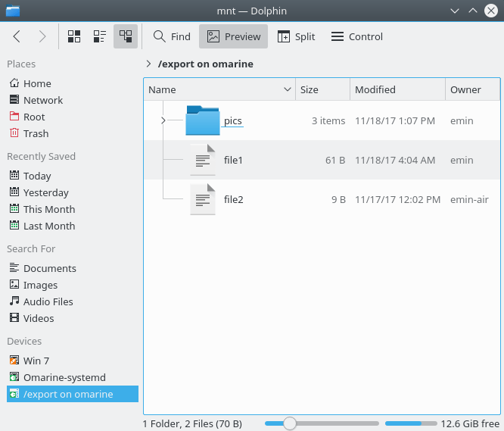
Task: Select the Details tree view mode
Action: tap(126, 36)
